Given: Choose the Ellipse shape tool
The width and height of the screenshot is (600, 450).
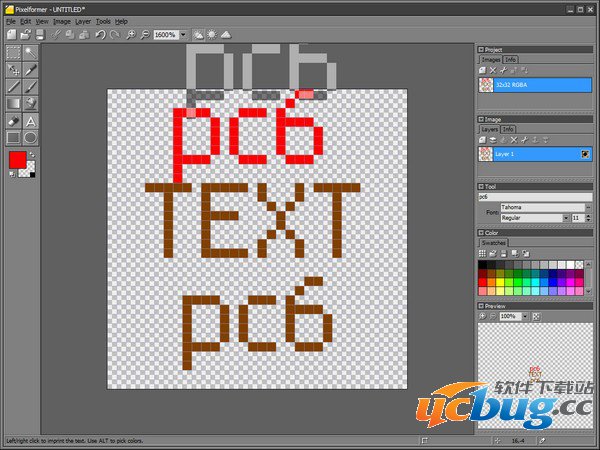Looking at the screenshot, I should tap(30, 137).
